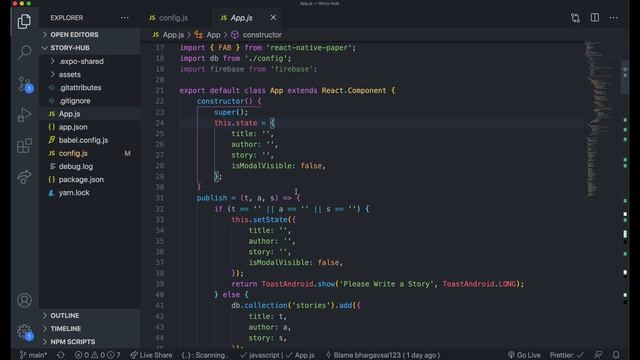The width and height of the screenshot is (640, 360).
Task: Click the compare changes icon in editor toolbar
Action: pos(576,18)
